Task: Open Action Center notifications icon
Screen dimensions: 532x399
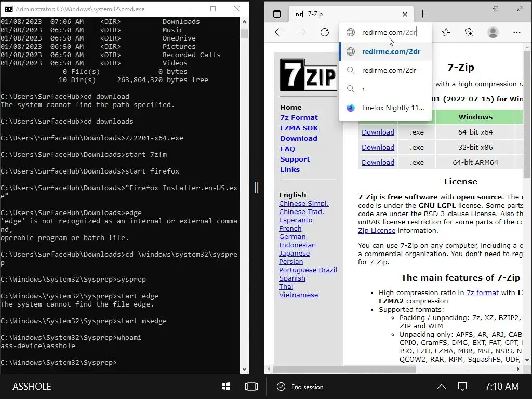Action: 462,387
